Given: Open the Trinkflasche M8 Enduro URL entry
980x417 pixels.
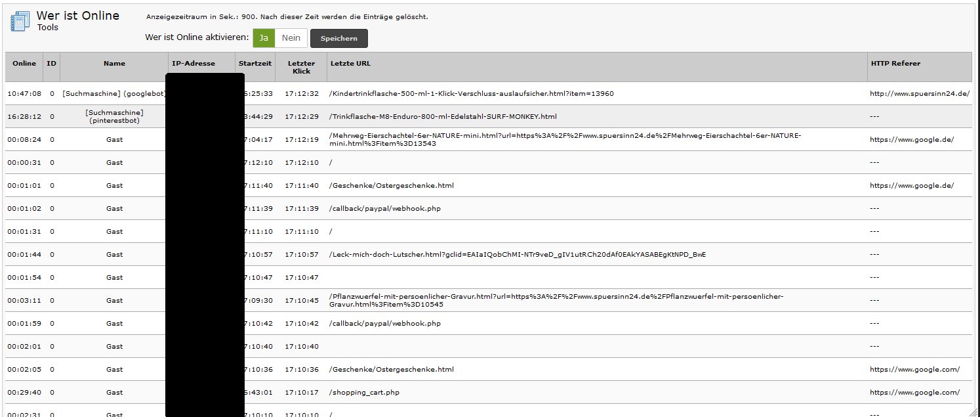Looking at the screenshot, I should [443, 117].
